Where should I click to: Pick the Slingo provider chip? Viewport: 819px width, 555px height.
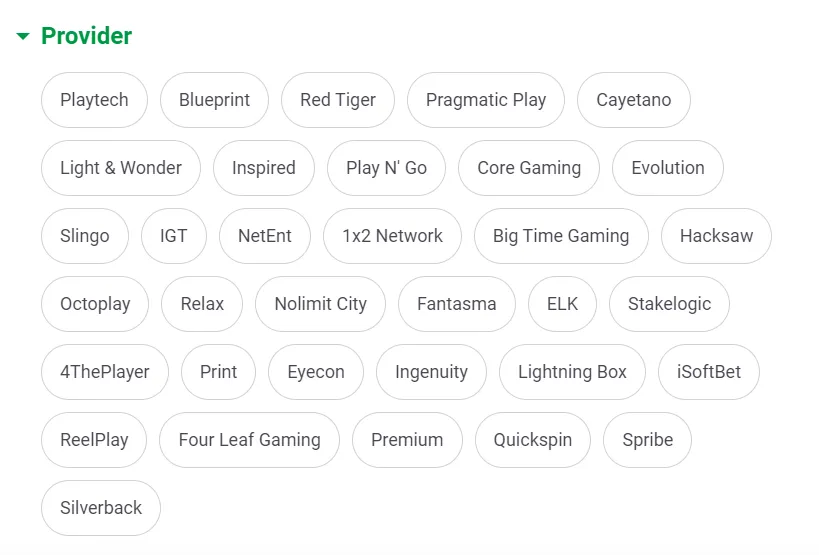(85, 236)
